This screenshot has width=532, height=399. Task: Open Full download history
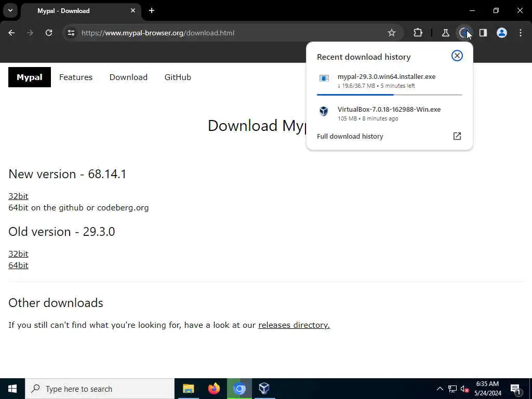[x=390, y=137]
